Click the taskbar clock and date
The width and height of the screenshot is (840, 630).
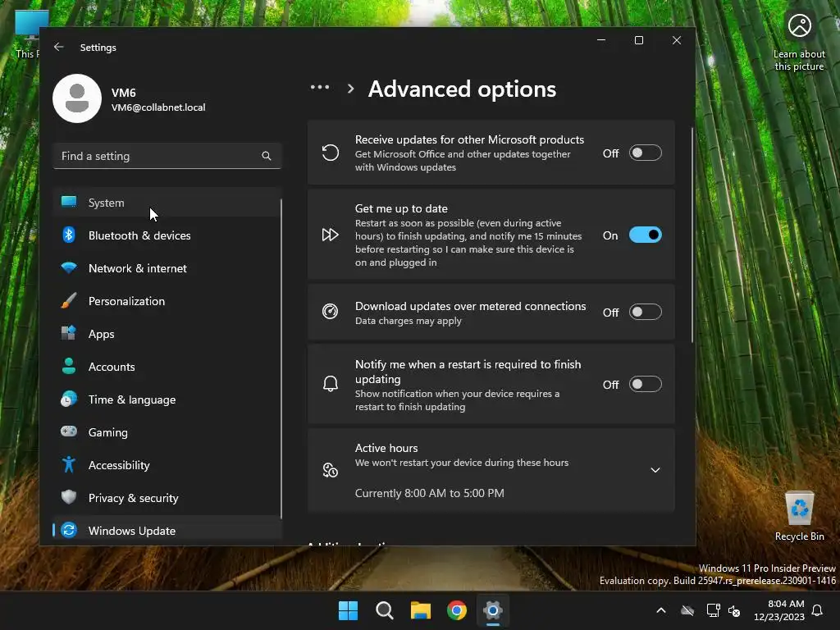coord(779,610)
